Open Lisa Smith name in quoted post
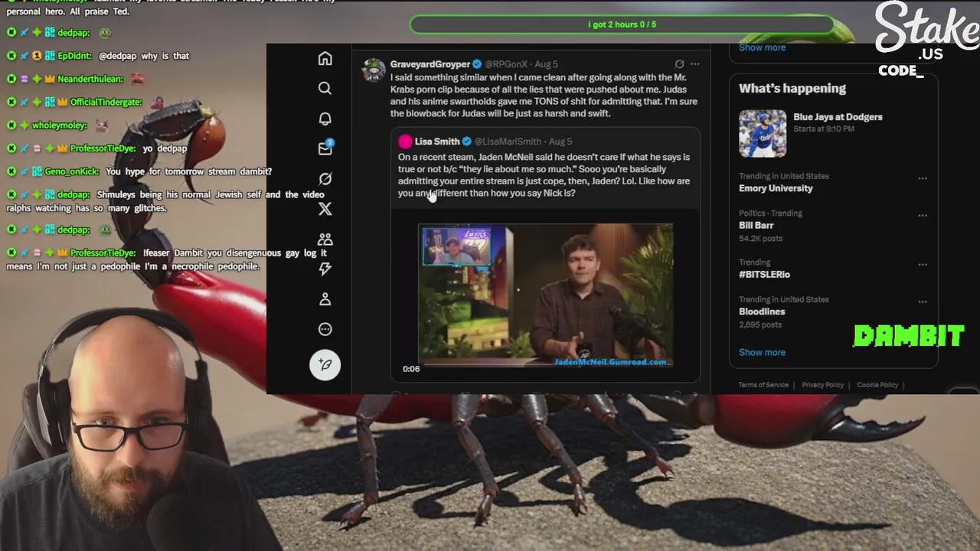Image resolution: width=980 pixels, height=551 pixels. pyautogui.click(x=437, y=142)
